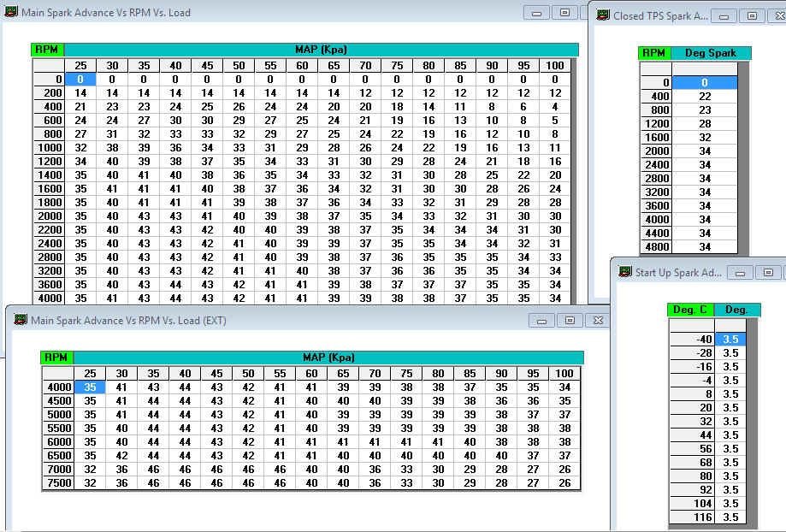Click the green RPM header in Closed TPS table
Viewport: 786px width, 532px height.
(654, 53)
